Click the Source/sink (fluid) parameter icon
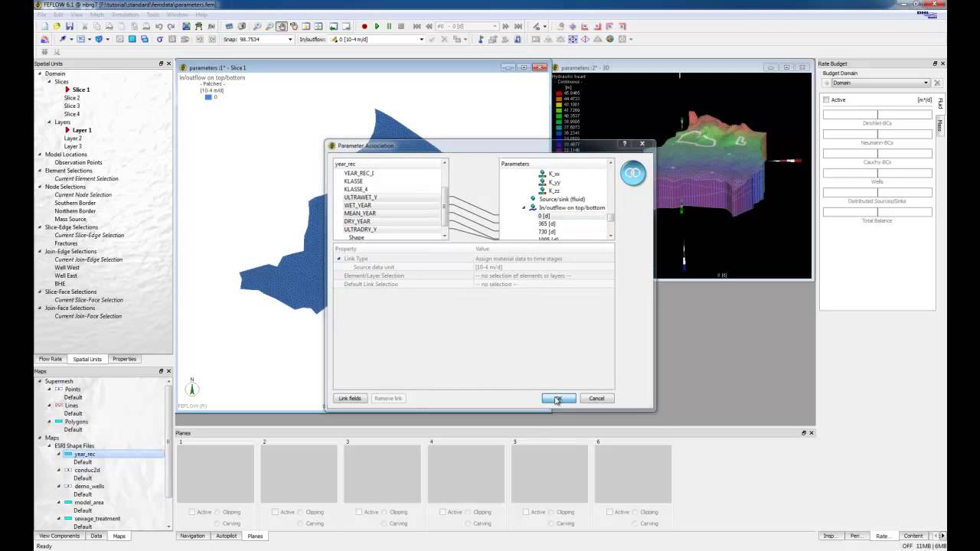This screenshot has width=980, height=551. (x=533, y=199)
